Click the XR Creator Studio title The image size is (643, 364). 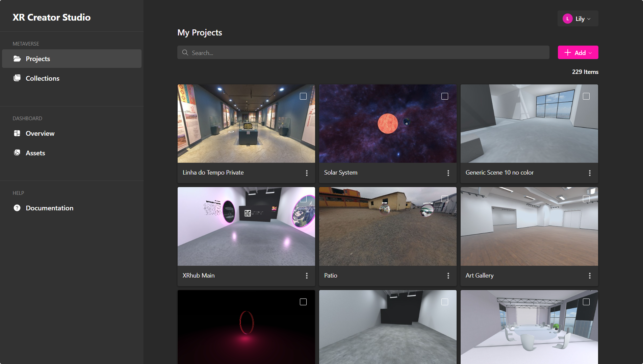[x=52, y=17]
